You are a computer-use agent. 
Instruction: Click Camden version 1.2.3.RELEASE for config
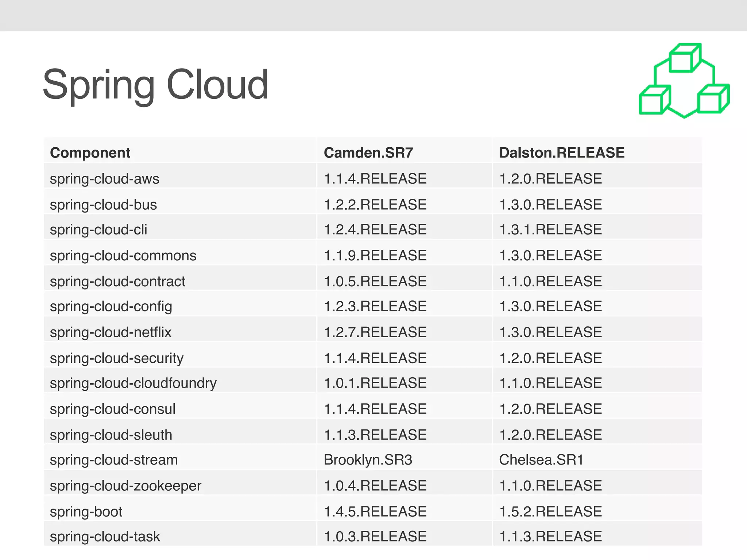pyautogui.click(x=375, y=306)
